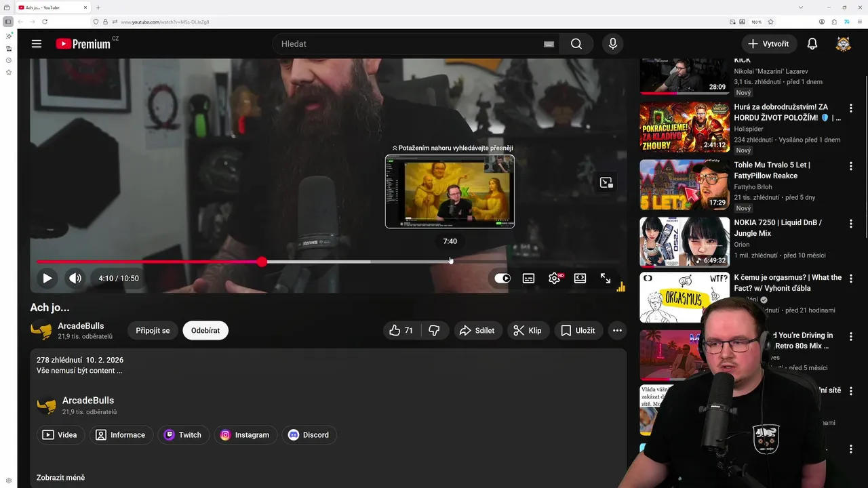Like the video with 71 likes
The width and height of the screenshot is (868, 488).
point(401,330)
